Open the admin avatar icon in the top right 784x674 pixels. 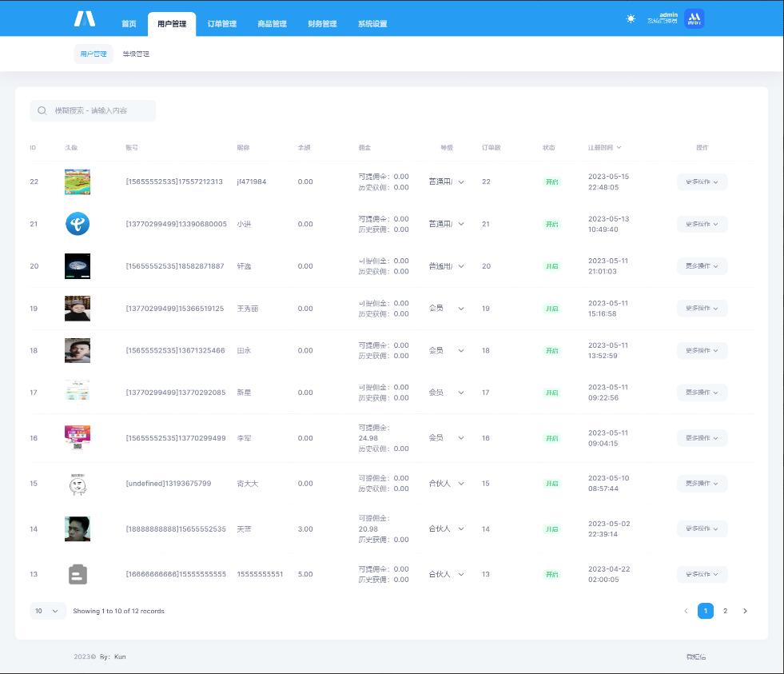[x=694, y=18]
